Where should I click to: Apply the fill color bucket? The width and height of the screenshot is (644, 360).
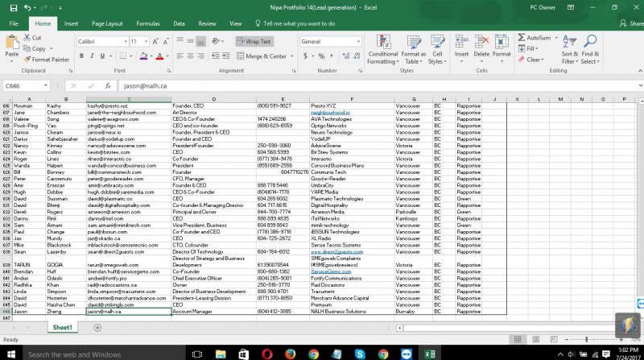click(143, 56)
